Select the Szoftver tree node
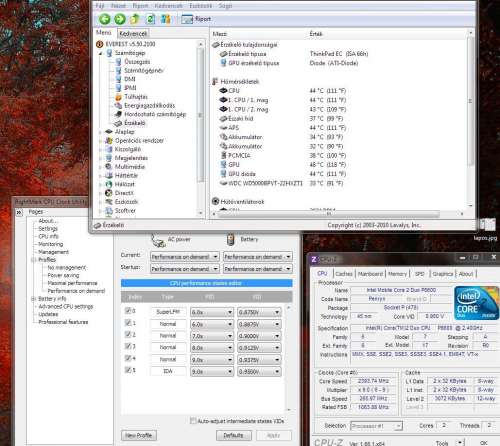 tap(125, 210)
